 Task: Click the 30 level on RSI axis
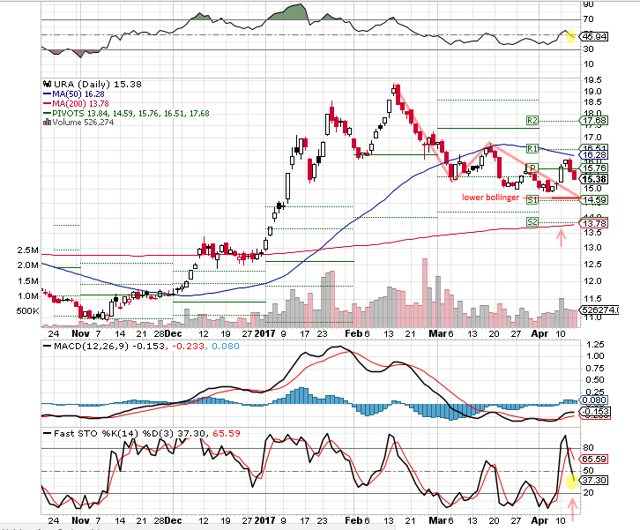coord(589,49)
